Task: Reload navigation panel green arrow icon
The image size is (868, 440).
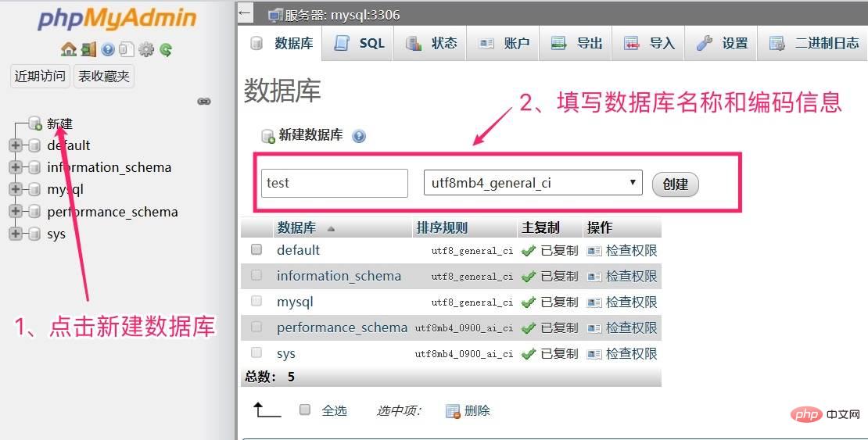Action: coord(166,50)
